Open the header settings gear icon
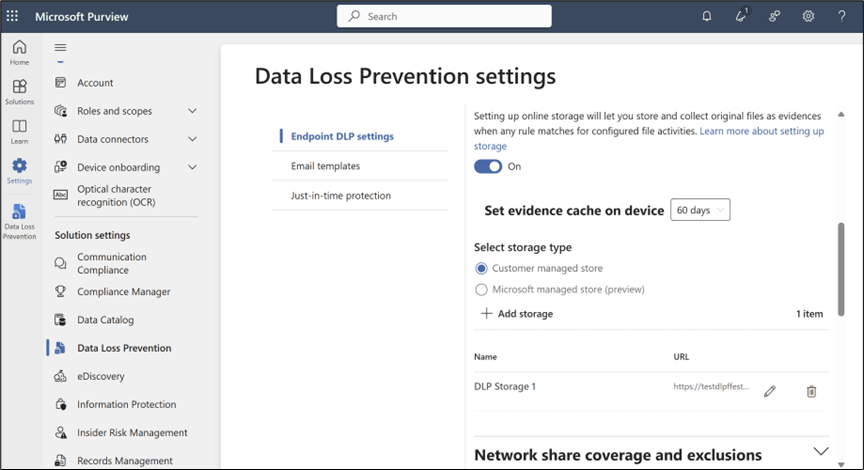864x470 pixels. pyautogui.click(x=808, y=16)
